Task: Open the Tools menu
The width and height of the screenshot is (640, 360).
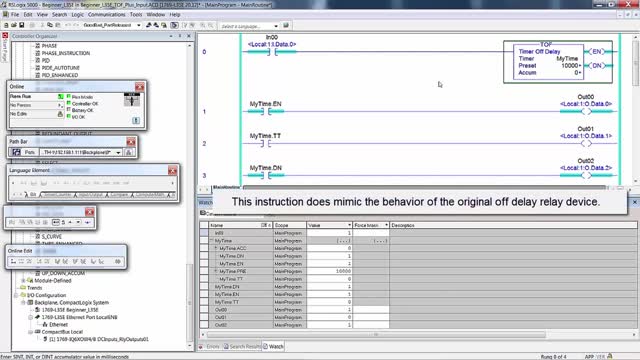Action: click(136, 15)
